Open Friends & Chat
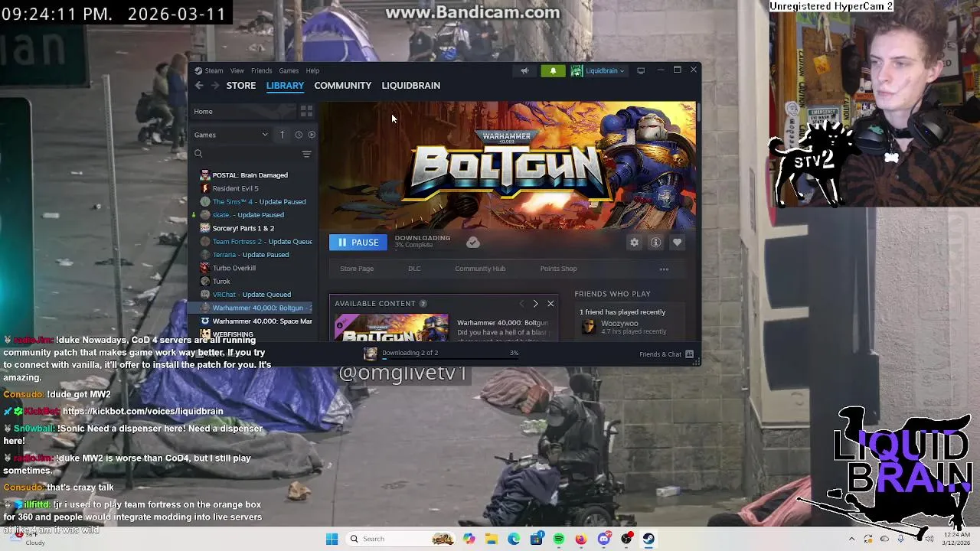The image size is (980, 551). [666, 354]
